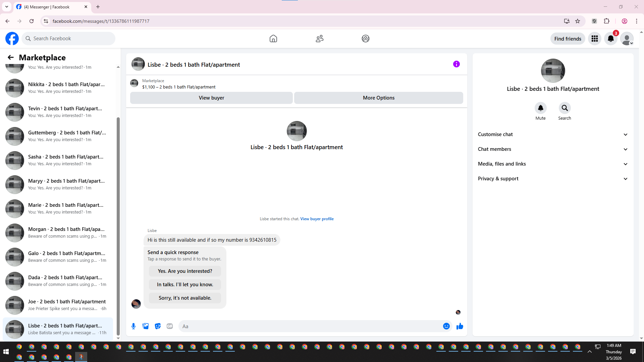Mute this conversation using the bell icon
The image size is (644, 362).
(541, 108)
